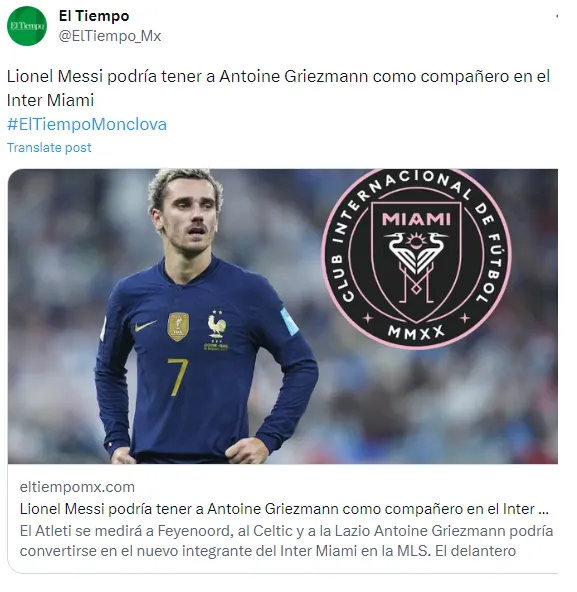Screen dimensions: 577x592
Task: Click the tweet's first text line mentioning Lionel Messi
Action: click(278, 76)
